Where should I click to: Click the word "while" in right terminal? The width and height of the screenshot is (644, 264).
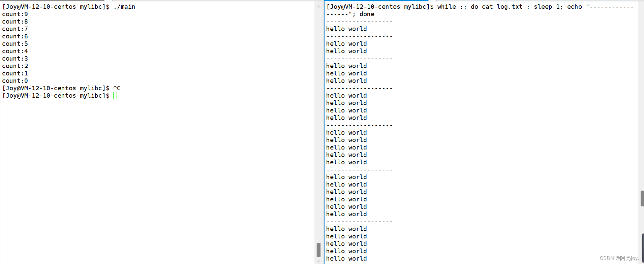(447, 7)
